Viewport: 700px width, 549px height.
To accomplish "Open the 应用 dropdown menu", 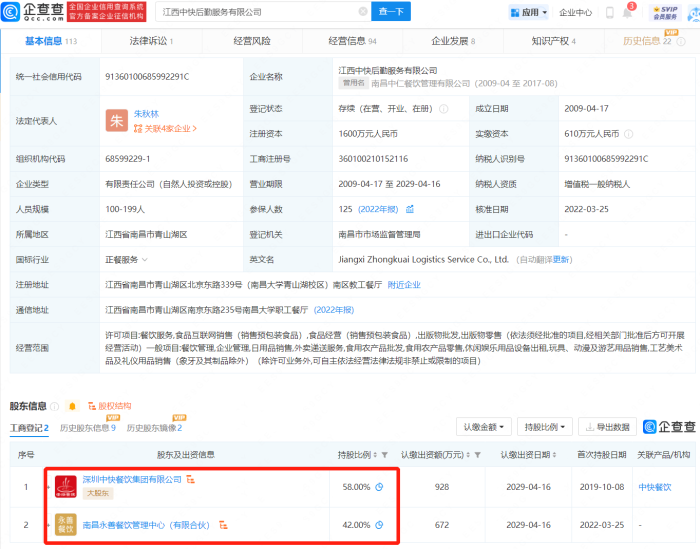I will click(x=529, y=12).
